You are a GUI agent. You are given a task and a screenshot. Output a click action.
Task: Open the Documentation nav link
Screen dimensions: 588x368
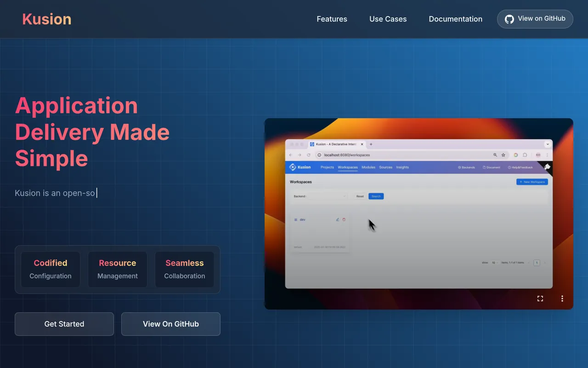click(x=455, y=19)
